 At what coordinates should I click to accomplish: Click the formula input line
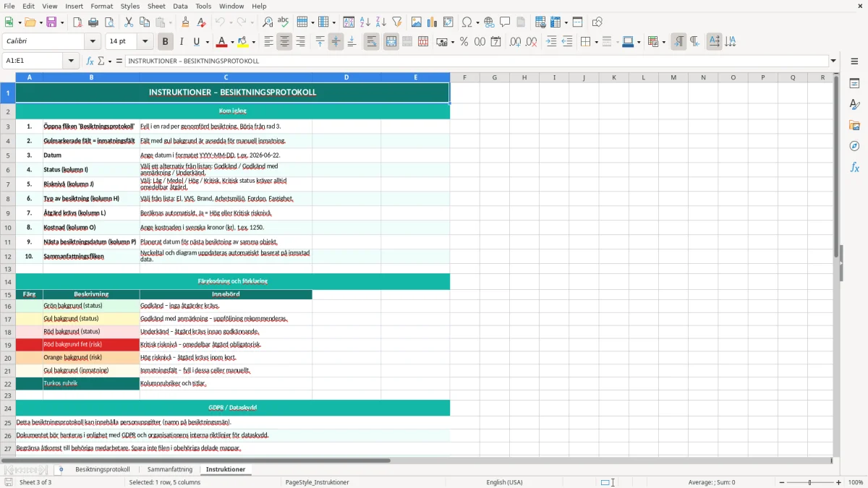(x=476, y=61)
